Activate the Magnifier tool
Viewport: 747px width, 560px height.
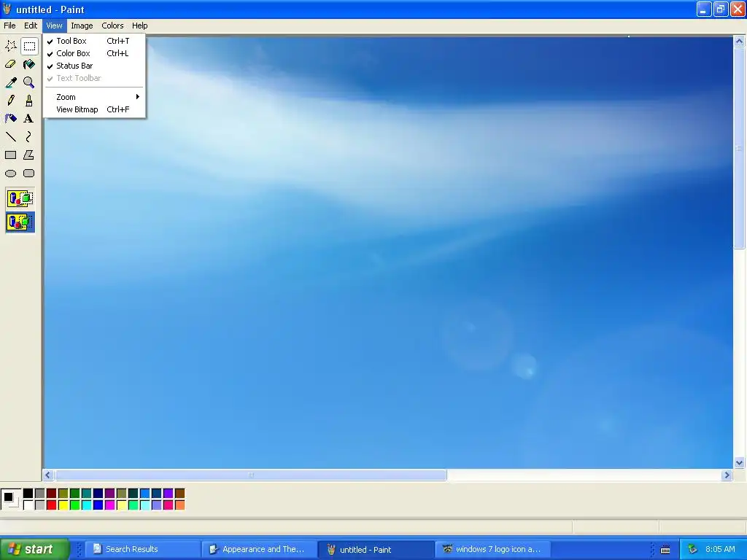pos(29,82)
